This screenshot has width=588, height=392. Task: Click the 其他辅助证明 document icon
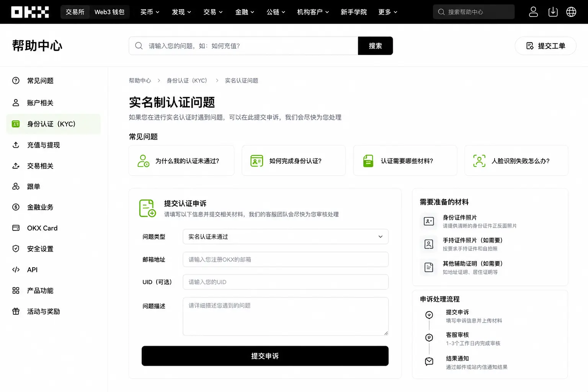[x=429, y=267]
